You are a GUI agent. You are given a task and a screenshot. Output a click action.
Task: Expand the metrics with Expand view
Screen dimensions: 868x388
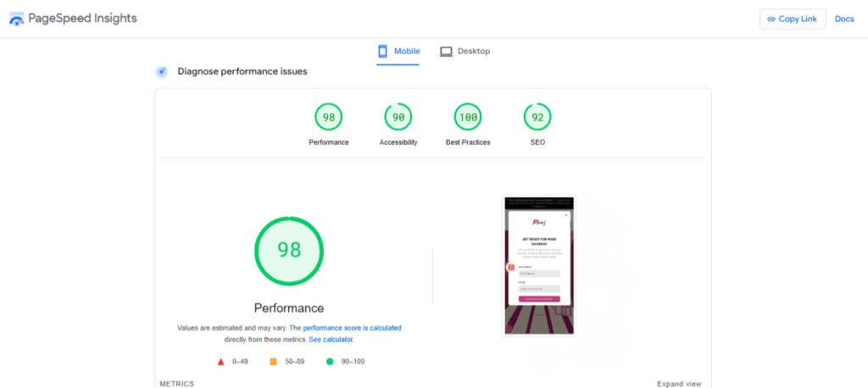[678, 384]
